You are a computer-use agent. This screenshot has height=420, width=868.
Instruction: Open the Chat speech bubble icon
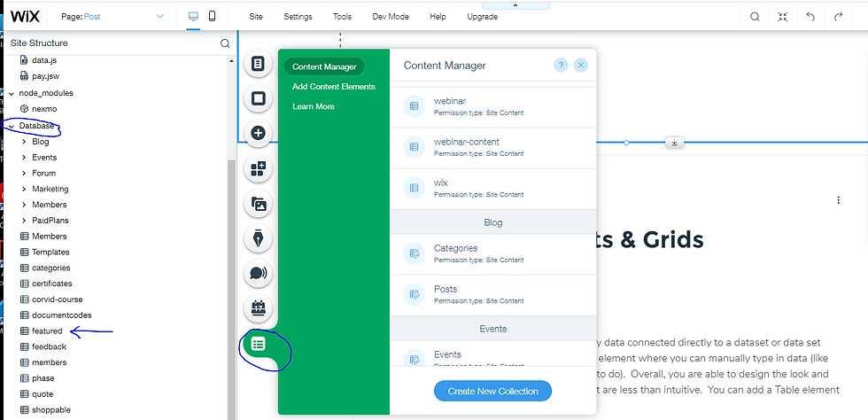(258, 274)
